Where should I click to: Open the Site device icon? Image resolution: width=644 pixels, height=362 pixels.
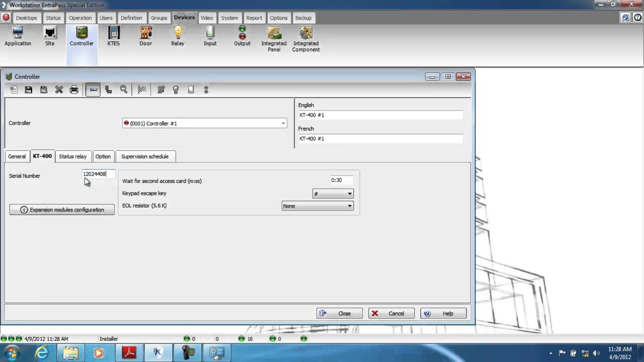pyautogui.click(x=50, y=36)
